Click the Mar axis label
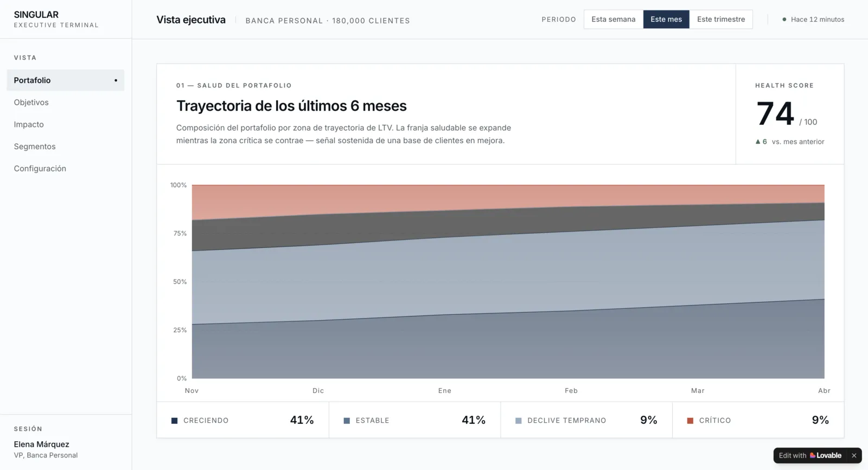The width and height of the screenshot is (868, 470). pos(698,391)
